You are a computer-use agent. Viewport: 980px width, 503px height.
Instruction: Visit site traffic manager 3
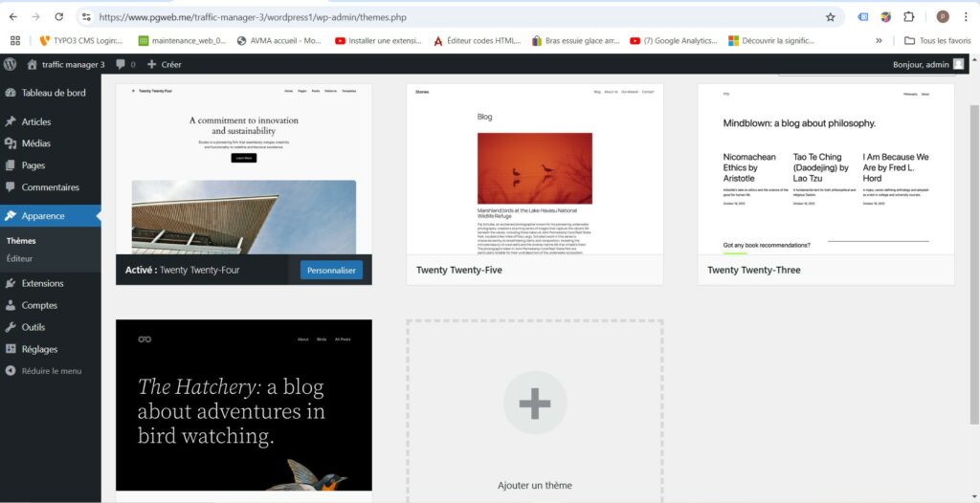coord(66,64)
